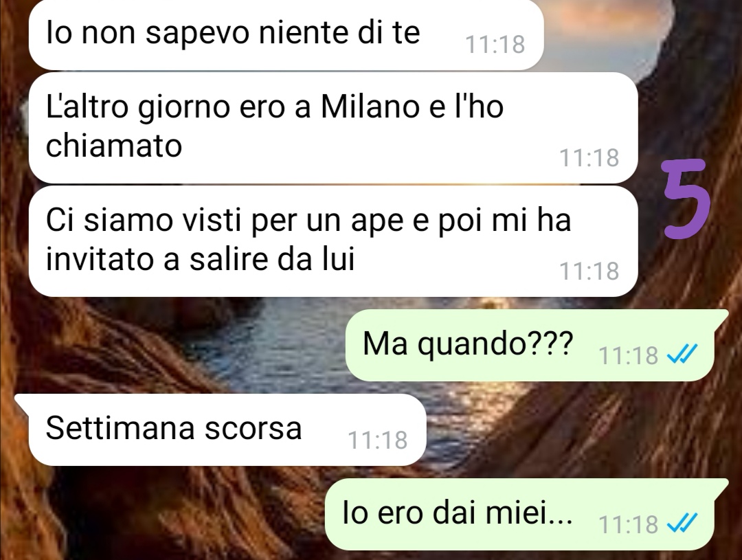Tap the word 'Milano' in the message

coord(370,106)
